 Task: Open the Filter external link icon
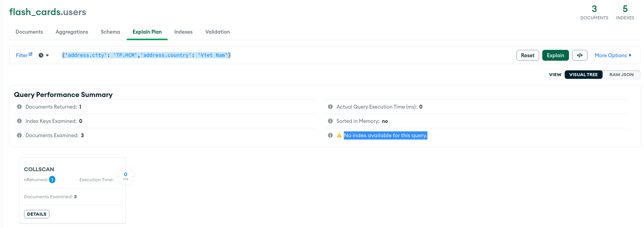point(31,54)
